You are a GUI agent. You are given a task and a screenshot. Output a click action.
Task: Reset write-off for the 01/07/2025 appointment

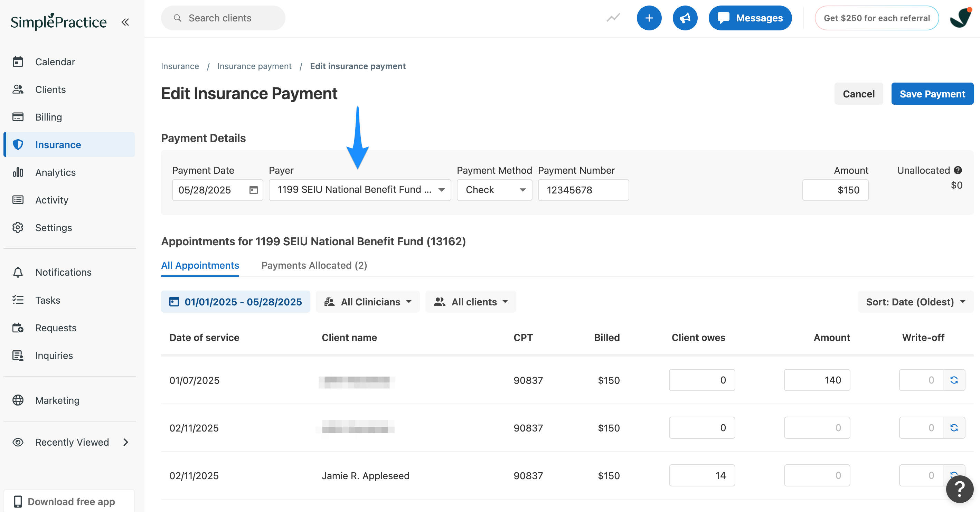954,380
